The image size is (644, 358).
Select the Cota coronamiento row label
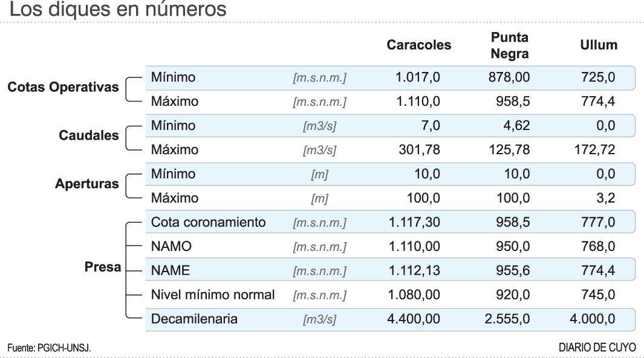tap(209, 222)
